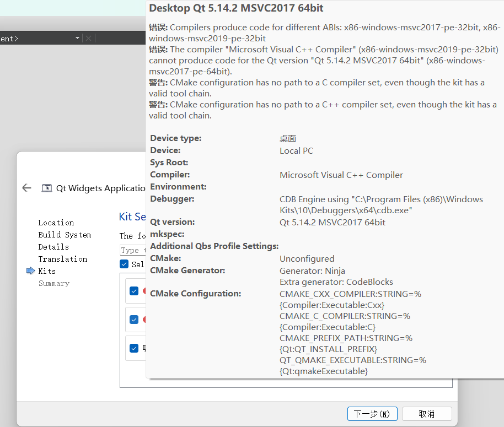Click the Kit Selection heading
Viewport: 504px width, 427px height.
click(x=132, y=217)
